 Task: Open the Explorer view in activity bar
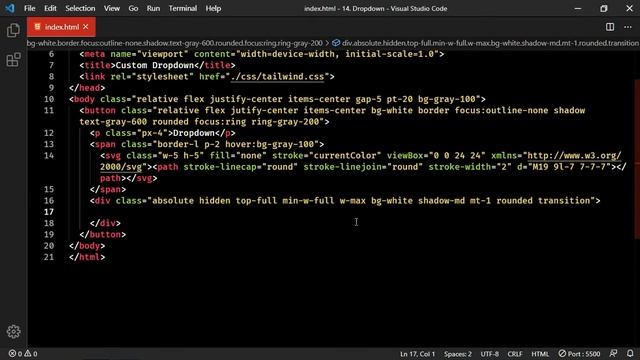tap(13, 30)
